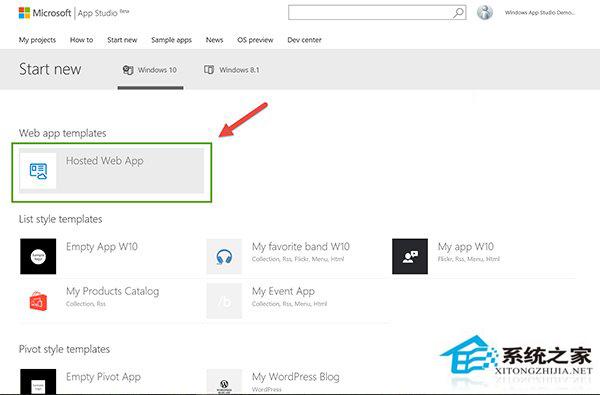
Task: Click the Web app templates heading
Action: tap(63, 133)
